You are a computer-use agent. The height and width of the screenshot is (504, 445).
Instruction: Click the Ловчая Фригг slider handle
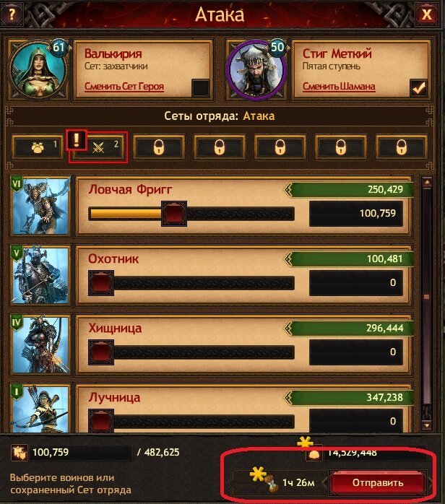coord(174,214)
